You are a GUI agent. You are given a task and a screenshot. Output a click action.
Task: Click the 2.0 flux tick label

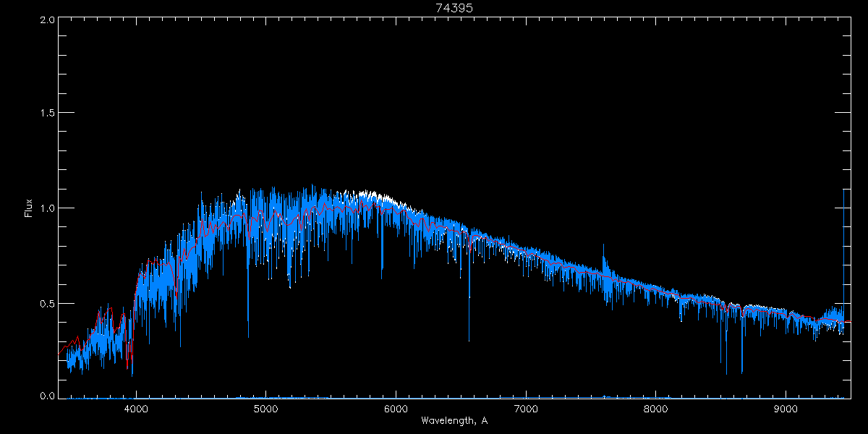[x=46, y=20]
